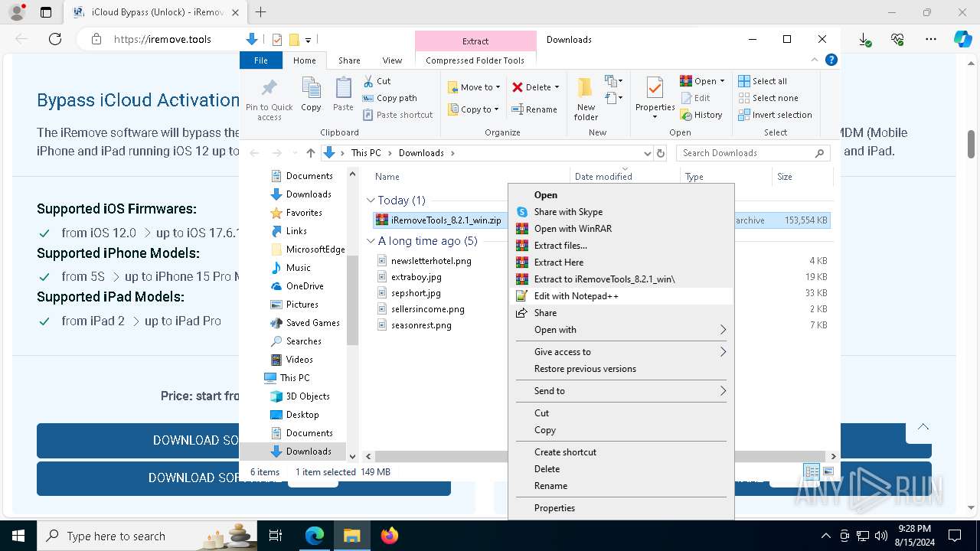Click Select all in ribbon
980x551 pixels.
(x=763, y=81)
